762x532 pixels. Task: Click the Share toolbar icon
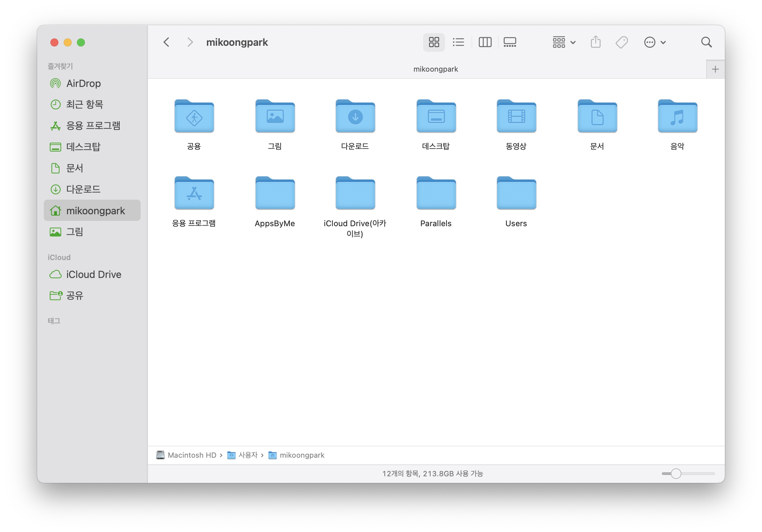pos(596,42)
